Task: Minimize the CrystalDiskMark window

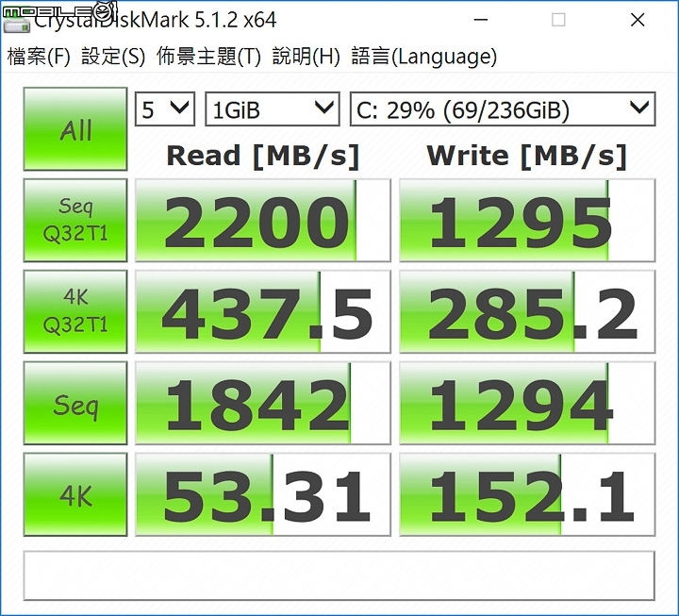Action: pos(481,20)
